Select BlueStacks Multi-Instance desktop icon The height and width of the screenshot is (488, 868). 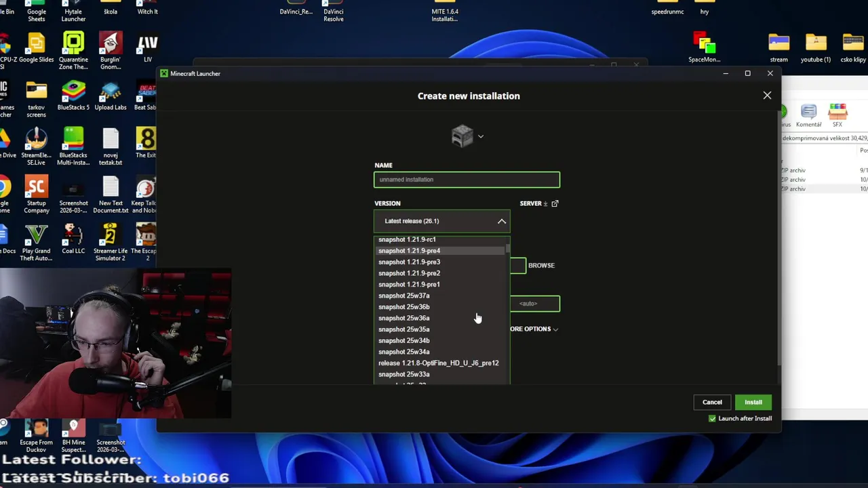coord(73,146)
